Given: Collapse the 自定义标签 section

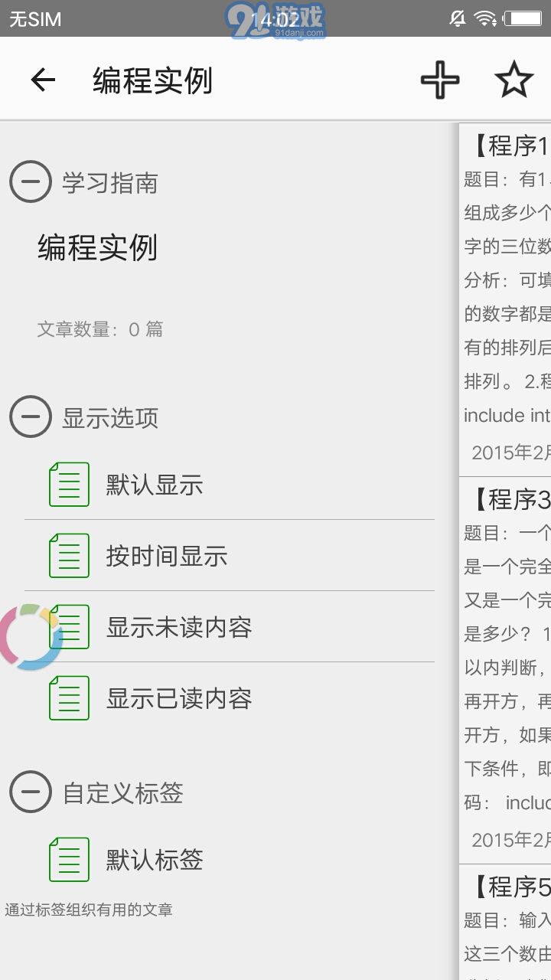Looking at the screenshot, I should 30,792.
